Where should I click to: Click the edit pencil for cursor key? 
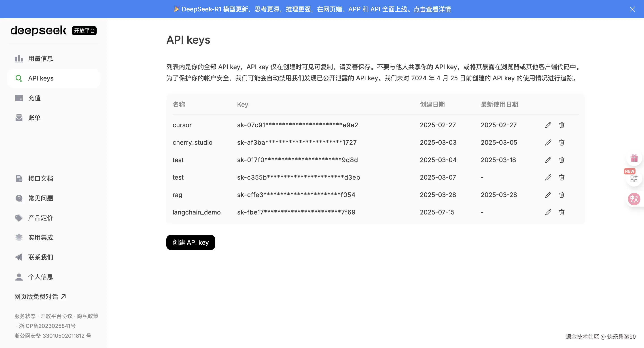click(548, 125)
